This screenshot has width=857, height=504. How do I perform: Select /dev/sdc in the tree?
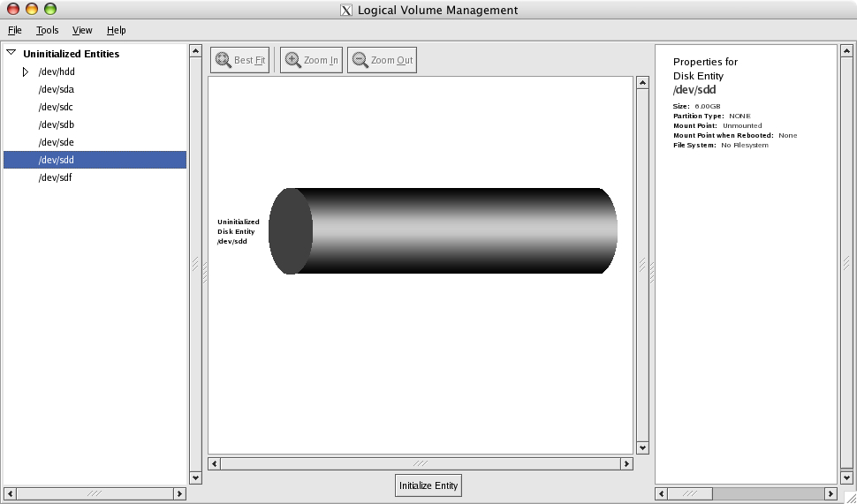click(x=56, y=107)
